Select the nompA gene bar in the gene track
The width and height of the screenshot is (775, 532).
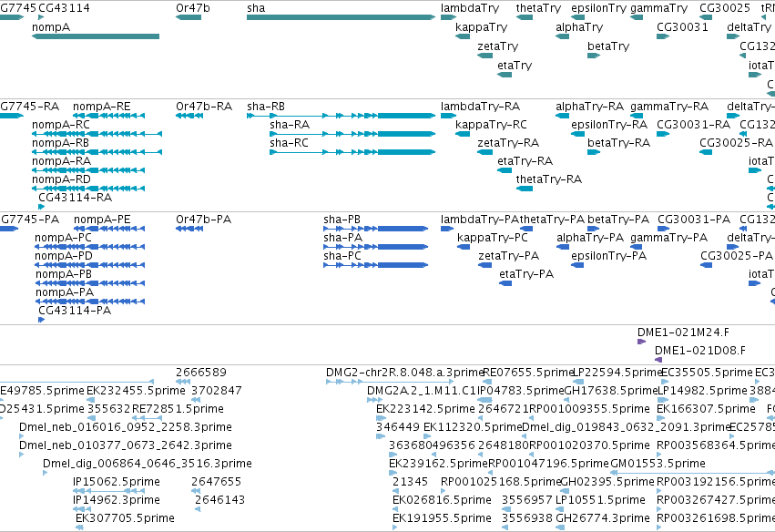tap(96, 36)
